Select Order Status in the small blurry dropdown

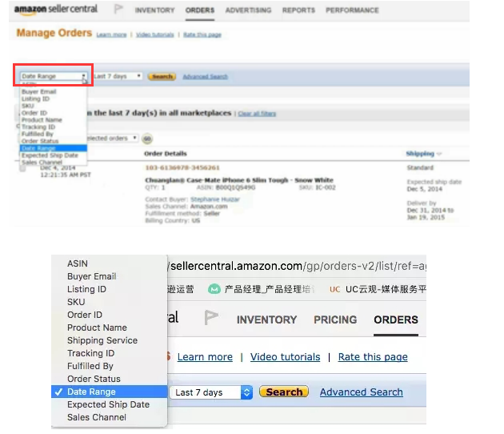coord(54,141)
